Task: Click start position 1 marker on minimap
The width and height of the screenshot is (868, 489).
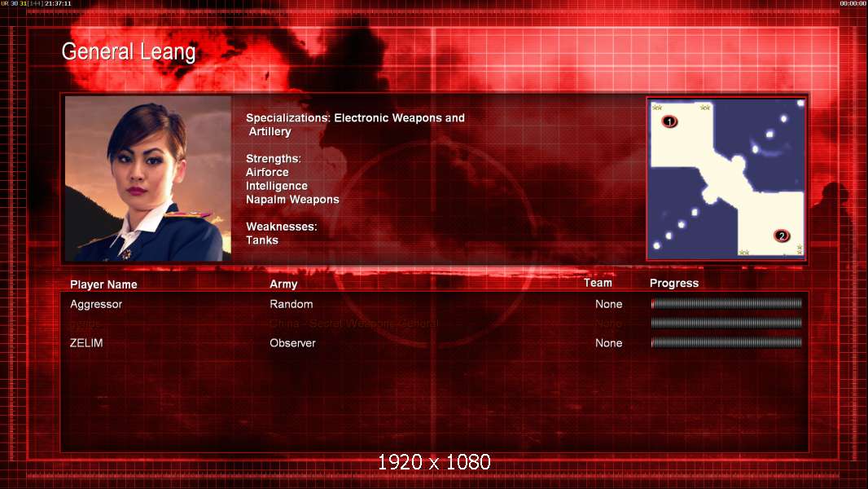Action: 669,121
